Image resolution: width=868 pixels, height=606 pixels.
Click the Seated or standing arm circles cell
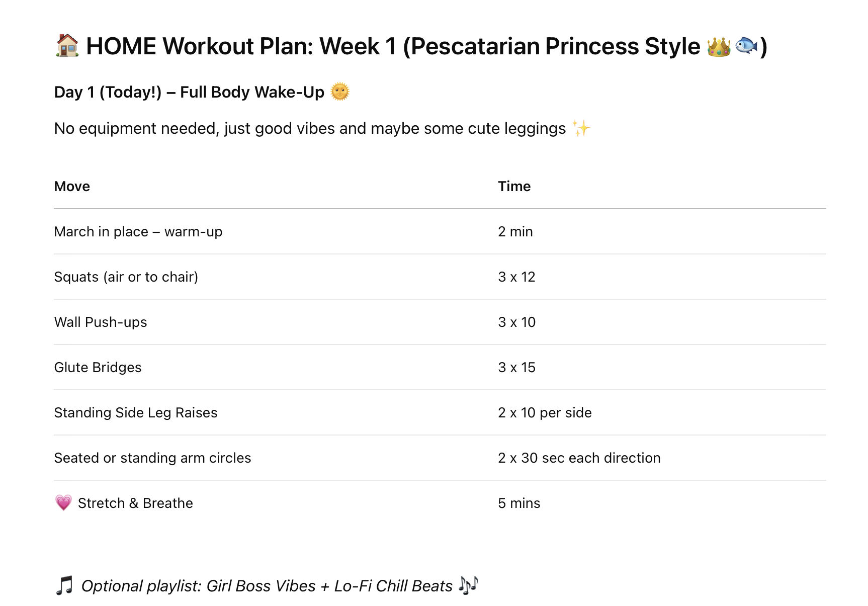152,458
